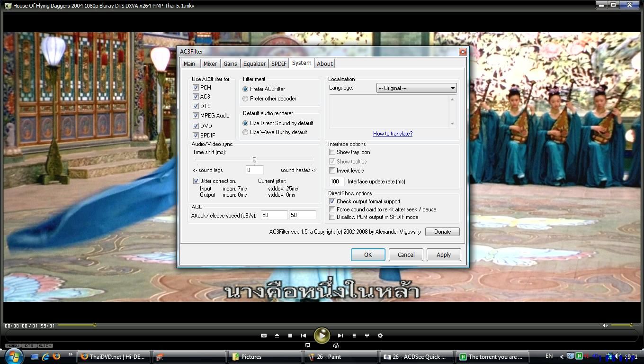Click the Donate button

(x=442, y=232)
